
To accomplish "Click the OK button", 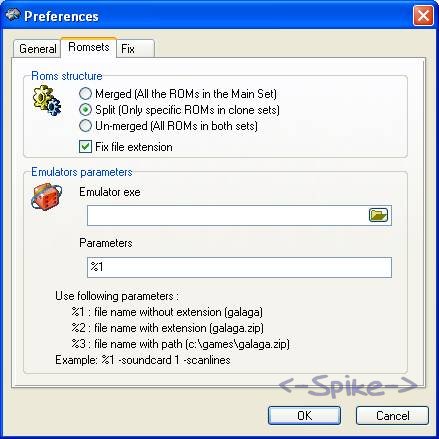I will [x=304, y=415].
